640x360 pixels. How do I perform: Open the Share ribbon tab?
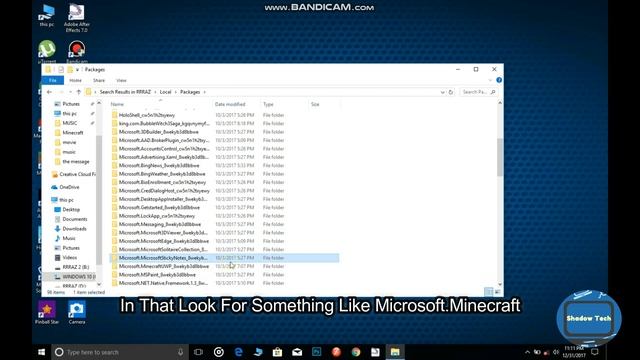[99, 80]
